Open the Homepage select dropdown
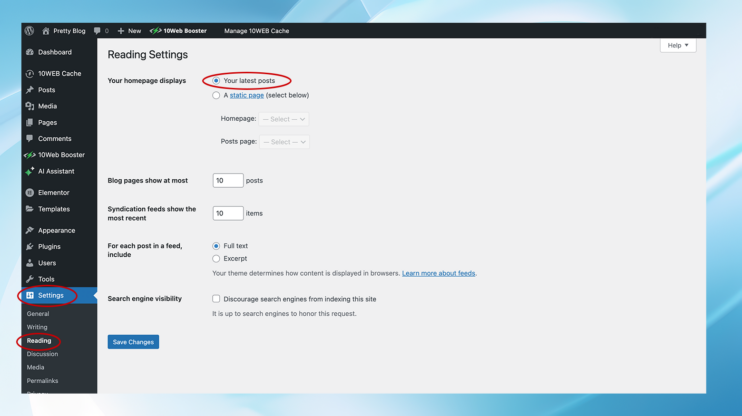742x416 pixels. (x=284, y=119)
